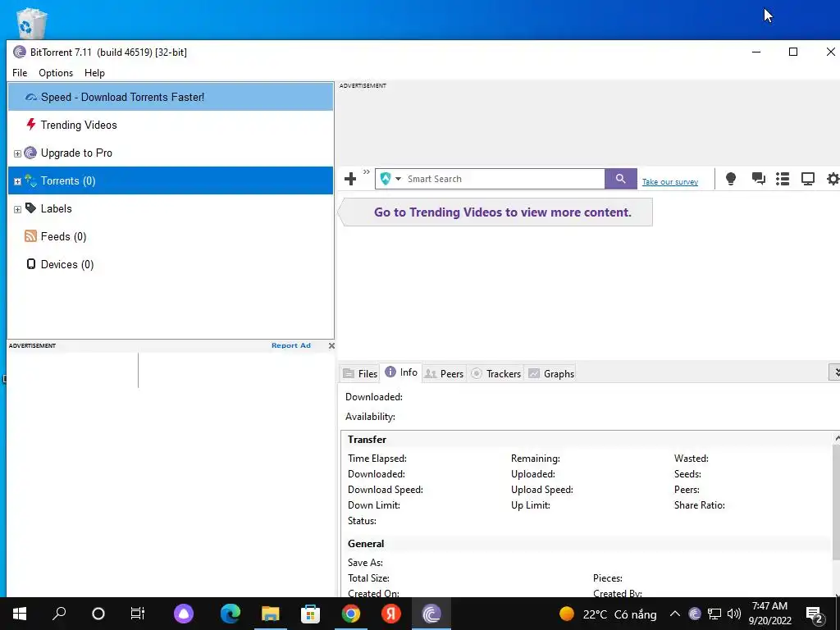This screenshot has height=630, width=840.
Task: Open preferences gear icon
Action: click(833, 178)
